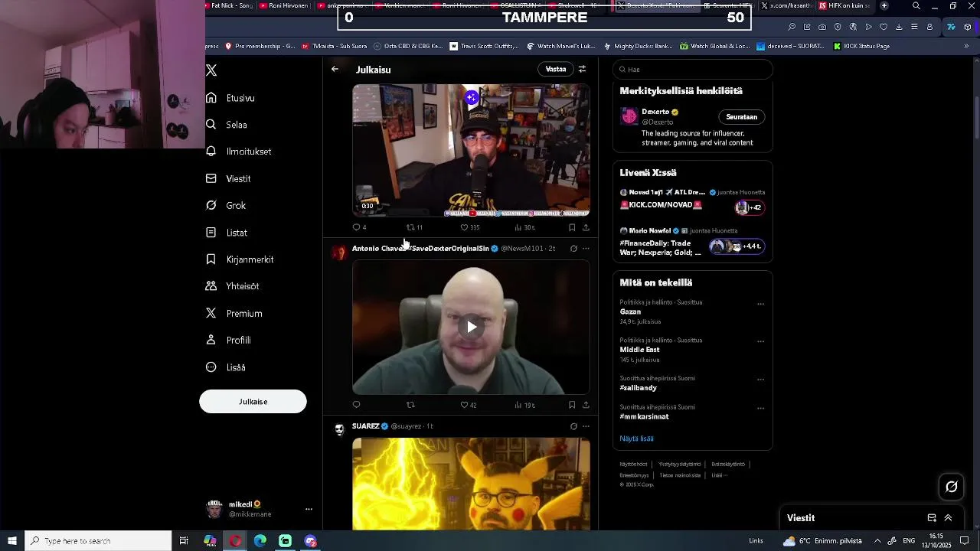The image size is (980, 551).
Task: Click the X logo in sidebar
Action: pos(211,70)
